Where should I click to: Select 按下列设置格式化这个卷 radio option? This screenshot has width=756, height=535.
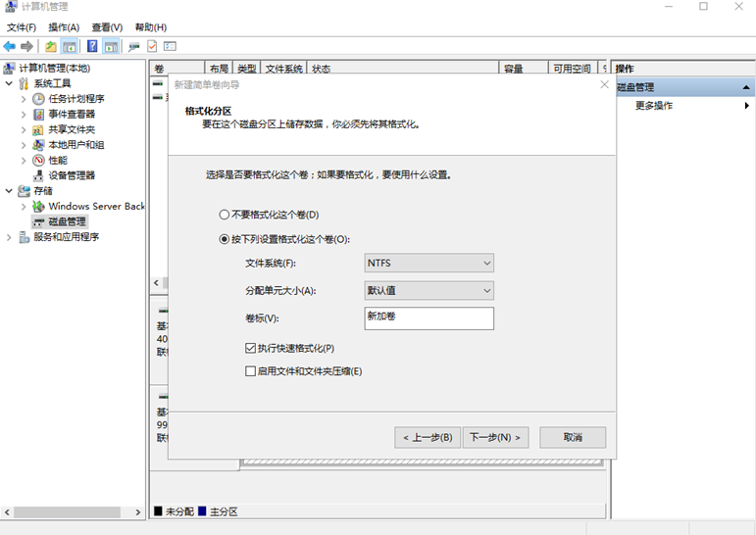pyautogui.click(x=225, y=239)
